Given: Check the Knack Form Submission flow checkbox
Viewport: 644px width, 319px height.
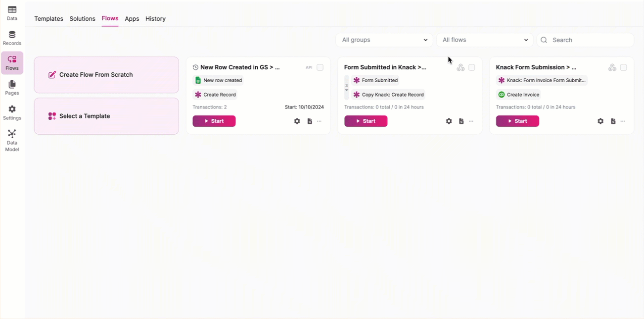Looking at the screenshot, I should pyautogui.click(x=623, y=67).
